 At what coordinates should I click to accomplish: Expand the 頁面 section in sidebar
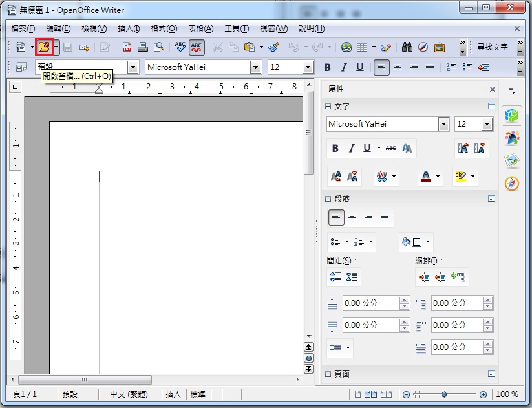click(x=328, y=374)
